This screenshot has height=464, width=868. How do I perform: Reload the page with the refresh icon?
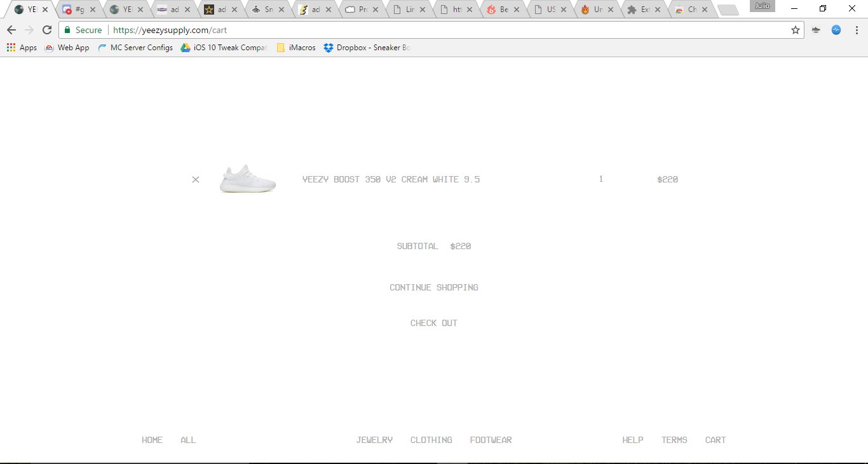click(x=47, y=30)
